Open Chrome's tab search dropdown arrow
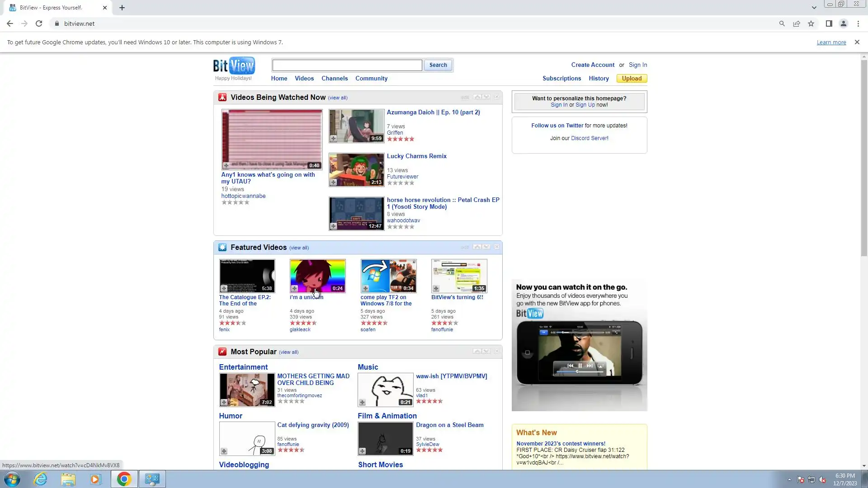This screenshot has width=868, height=488. (814, 8)
